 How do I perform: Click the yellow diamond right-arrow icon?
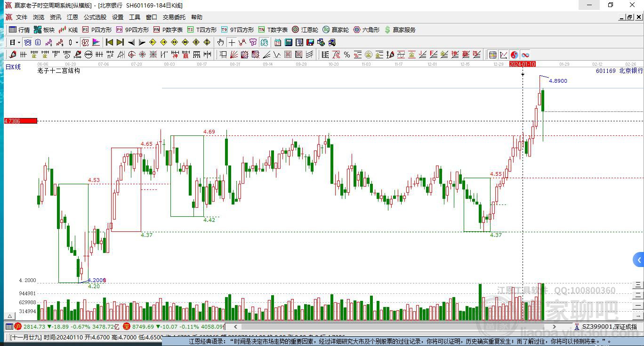[x=163, y=42]
